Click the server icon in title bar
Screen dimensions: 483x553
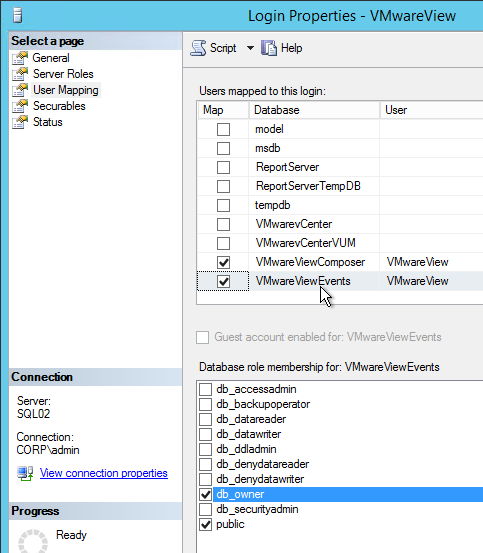[x=17, y=15]
